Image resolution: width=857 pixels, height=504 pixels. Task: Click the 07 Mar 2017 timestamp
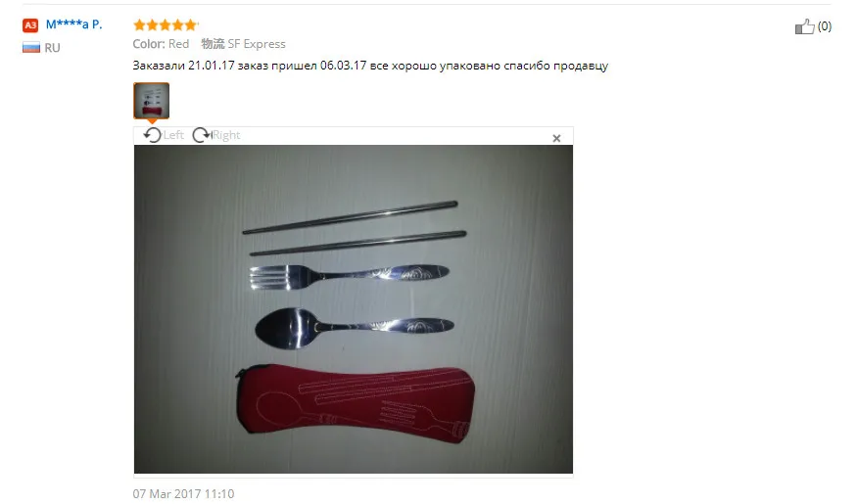point(183,493)
